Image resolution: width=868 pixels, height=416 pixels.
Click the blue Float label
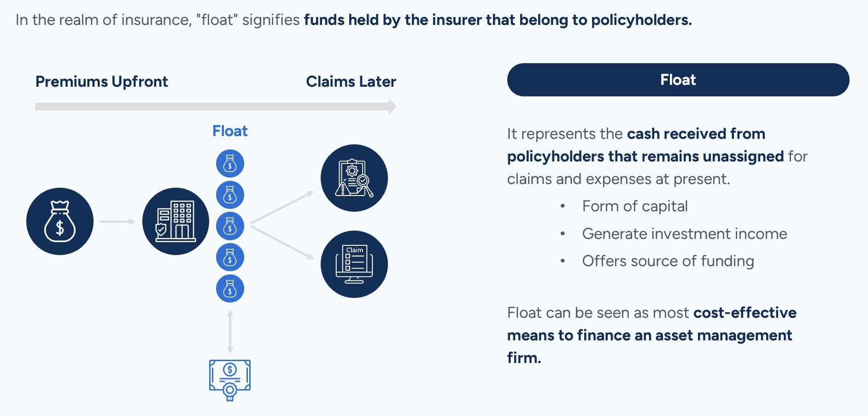click(x=230, y=131)
